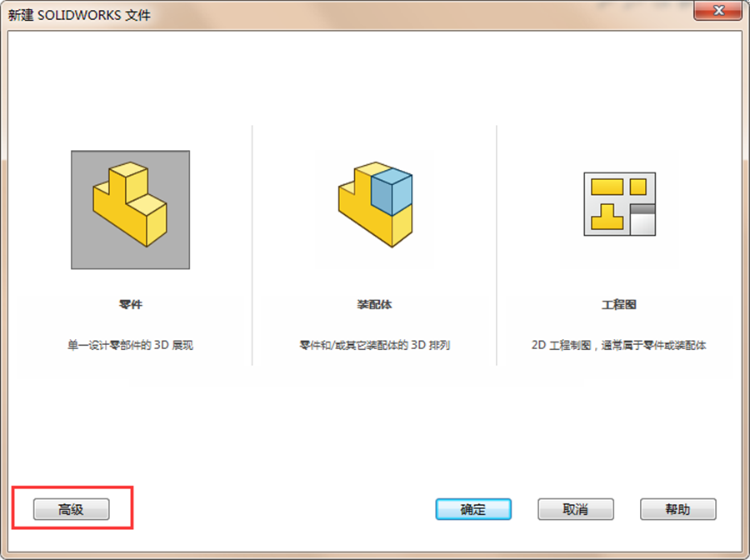Close the 新建 SOLIDWORKS 文件 dialog
Screen dimensions: 750x560
tap(718, 11)
